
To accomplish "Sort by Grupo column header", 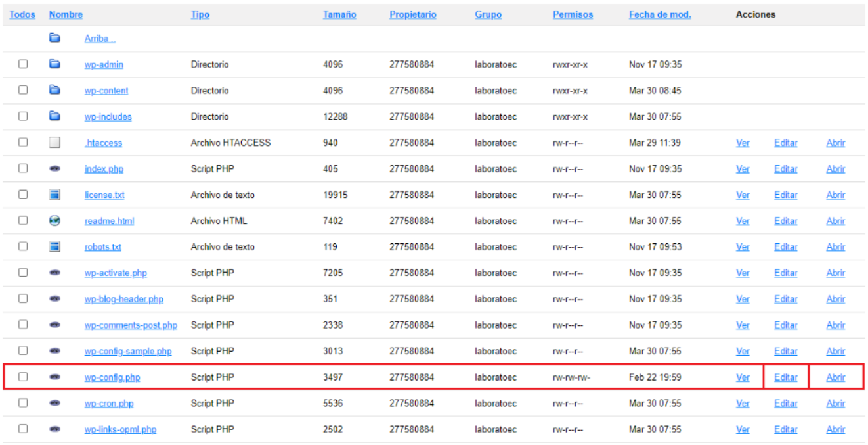I will 488,14.
